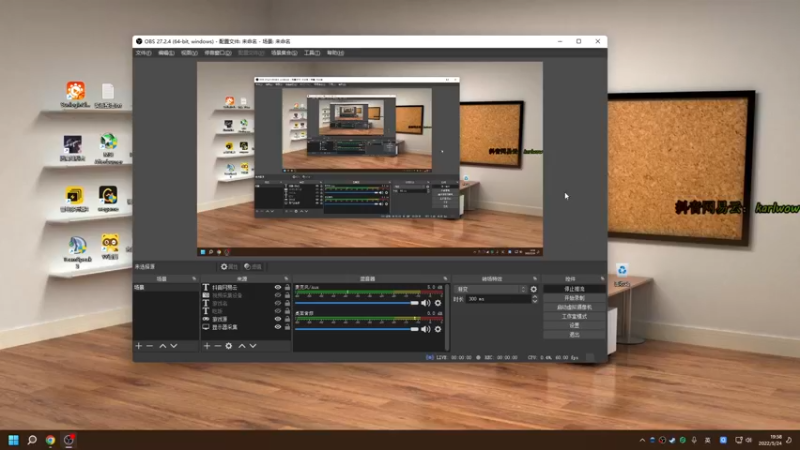
Task: Open 设置 from the controls panel
Action: tap(574, 326)
